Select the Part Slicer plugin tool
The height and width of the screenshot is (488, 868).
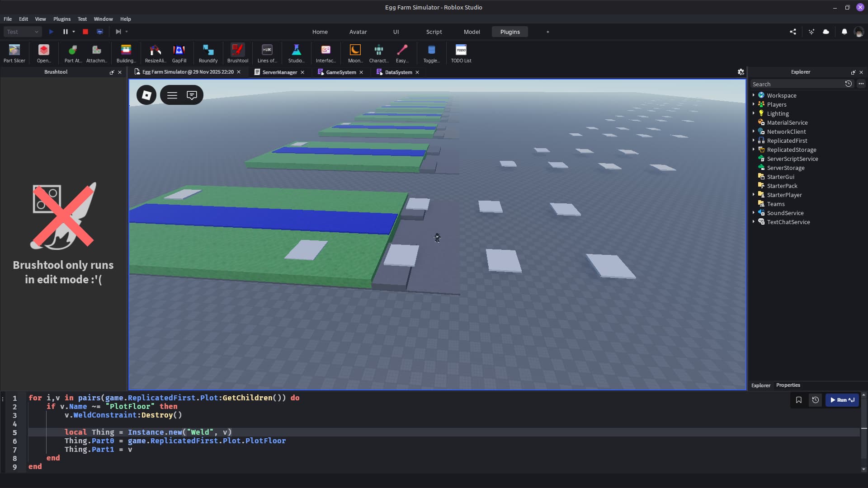(14, 53)
